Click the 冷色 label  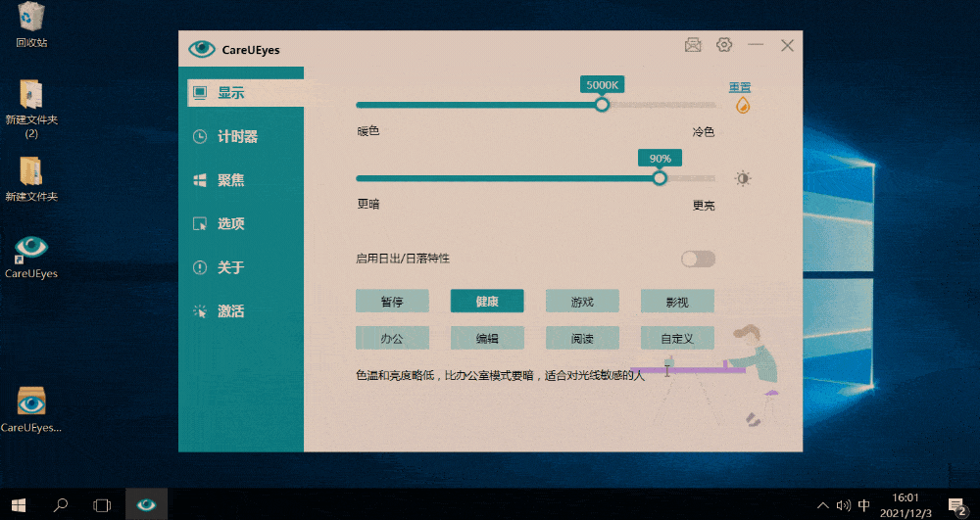coord(703,132)
